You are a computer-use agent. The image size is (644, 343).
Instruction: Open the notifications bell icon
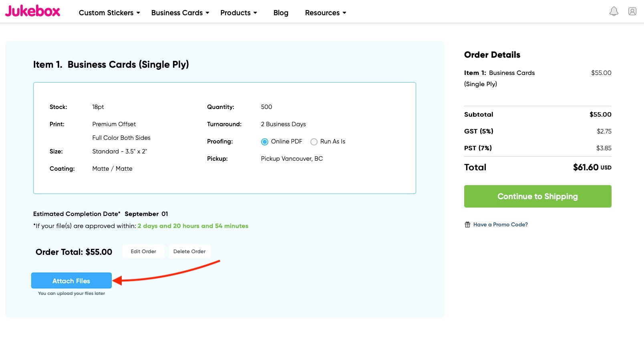(x=614, y=11)
